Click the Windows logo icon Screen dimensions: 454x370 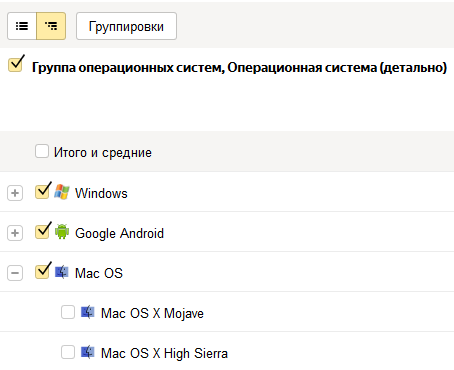coord(62,192)
